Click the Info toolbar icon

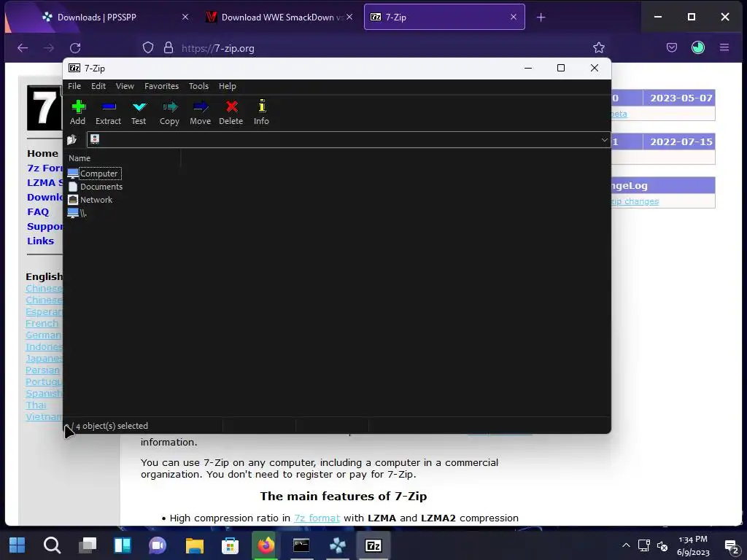coord(262,112)
